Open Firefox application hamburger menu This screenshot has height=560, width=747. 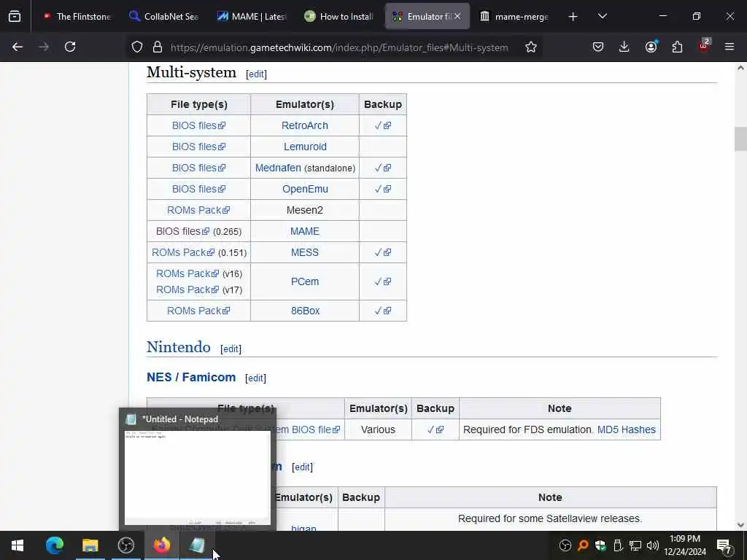pyautogui.click(x=729, y=47)
